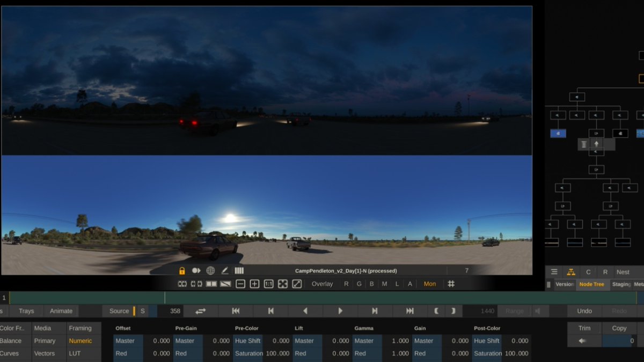Toggle the G channel view
Image resolution: width=644 pixels, height=362 pixels.
tap(359, 284)
